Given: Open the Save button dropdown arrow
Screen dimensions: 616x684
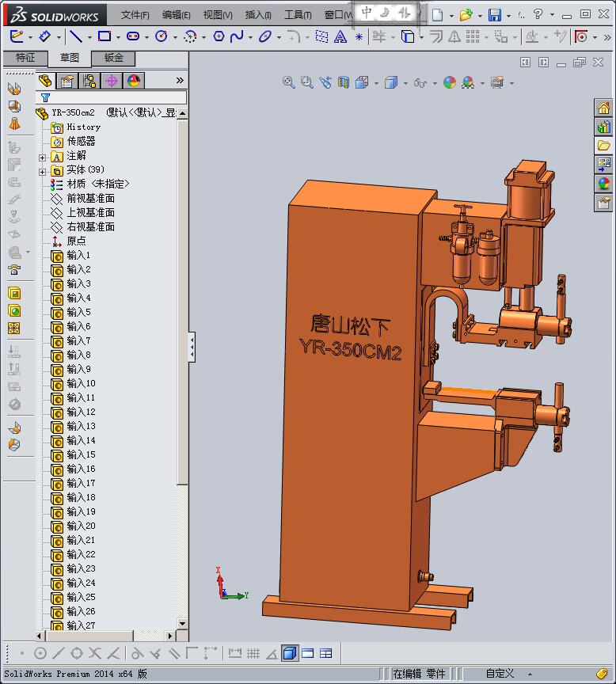Looking at the screenshot, I should point(508,16).
